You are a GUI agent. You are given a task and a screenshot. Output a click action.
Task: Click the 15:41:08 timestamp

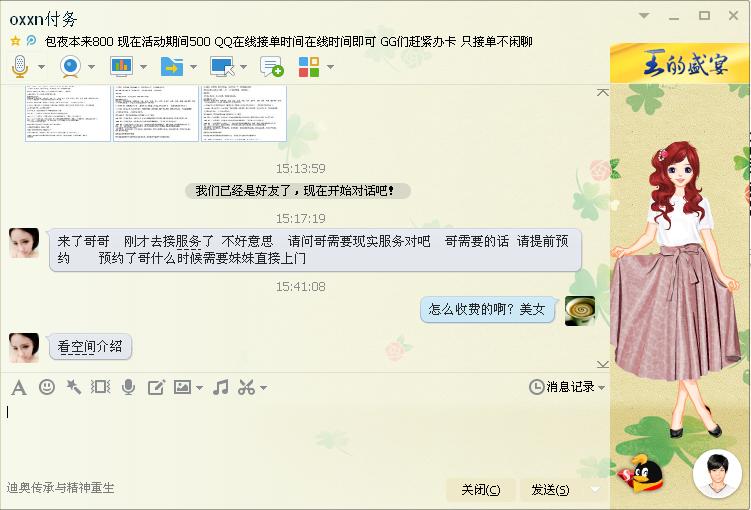click(x=300, y=287)
